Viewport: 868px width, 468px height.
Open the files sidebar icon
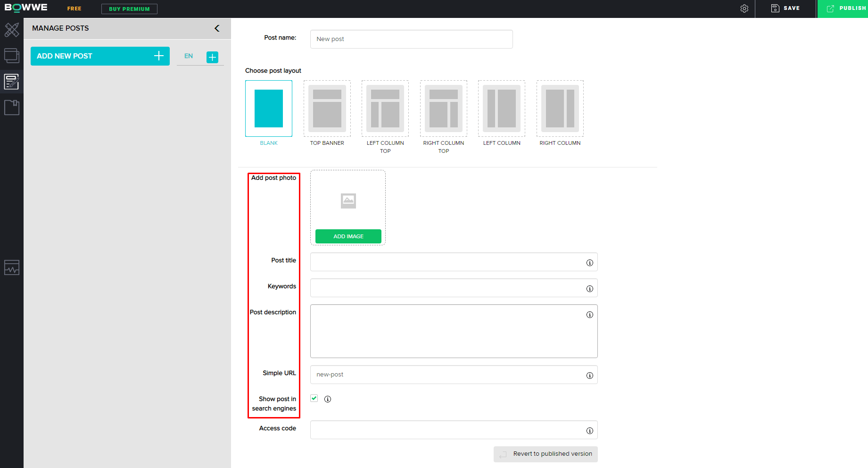pos(12,108)
